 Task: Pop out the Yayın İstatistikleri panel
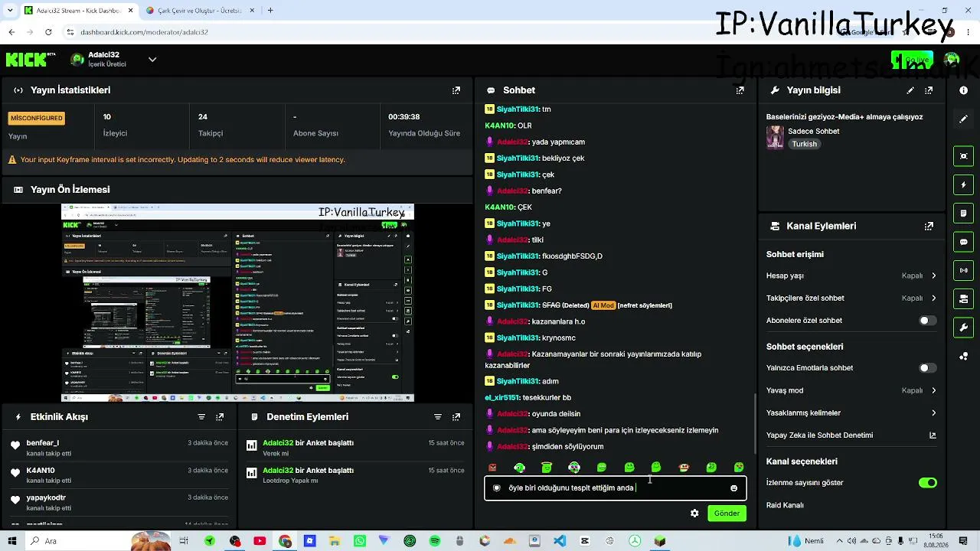coord(456,90)
